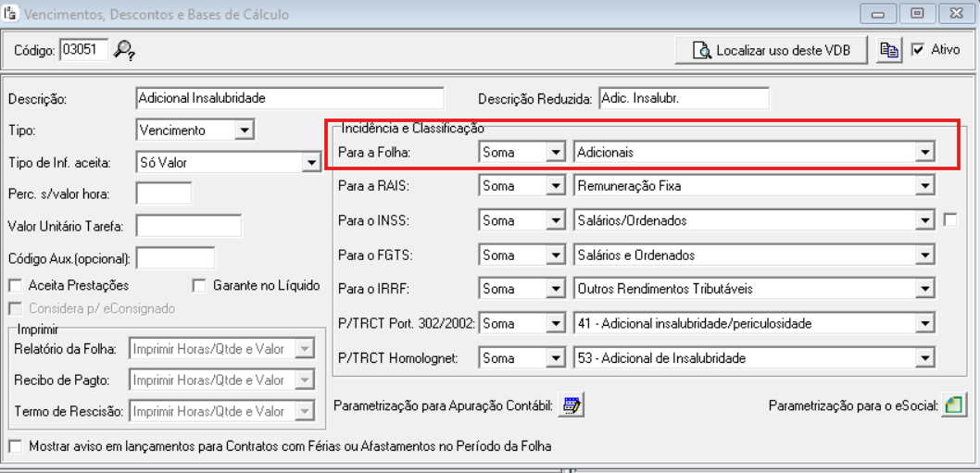The width and height of the screenshot is (980, 473).
Task: Click the Código input field
Action: pyautogui.click(x=83, y=49)
